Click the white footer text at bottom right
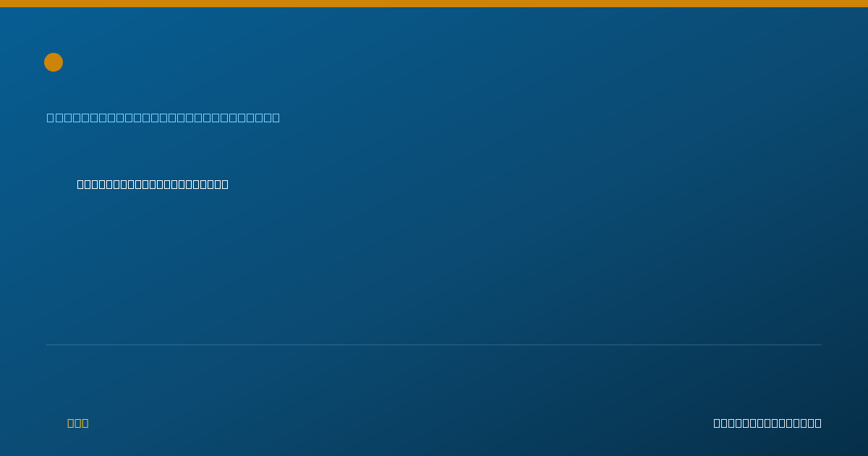 767,423
